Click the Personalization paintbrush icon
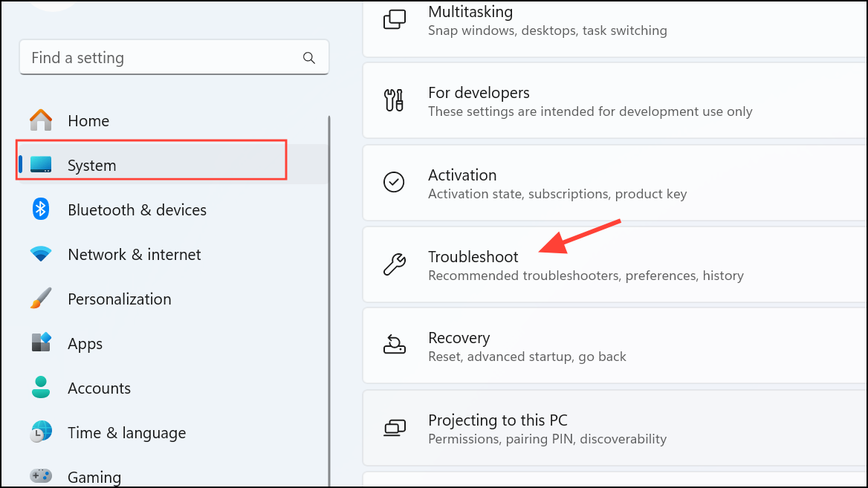This screenshot has height=488, width=868. 41,299
